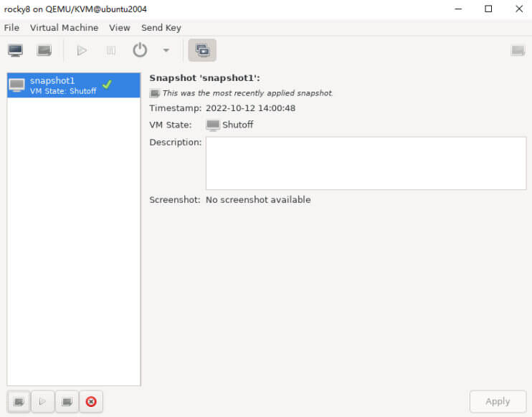Focus the Description text box
This screenshot has height=417, width=532.
366,163
